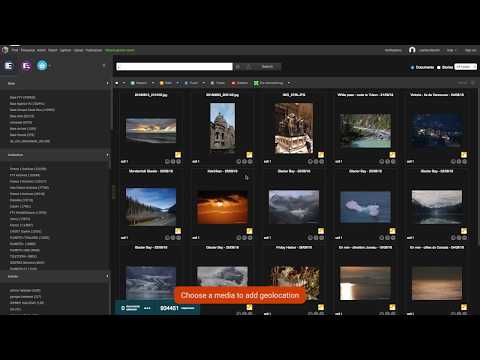Image resolution: width=480 pixels, height=360 pixels.
Task: Select the teal round sidebar icon
Action: [x=42, y=66]
